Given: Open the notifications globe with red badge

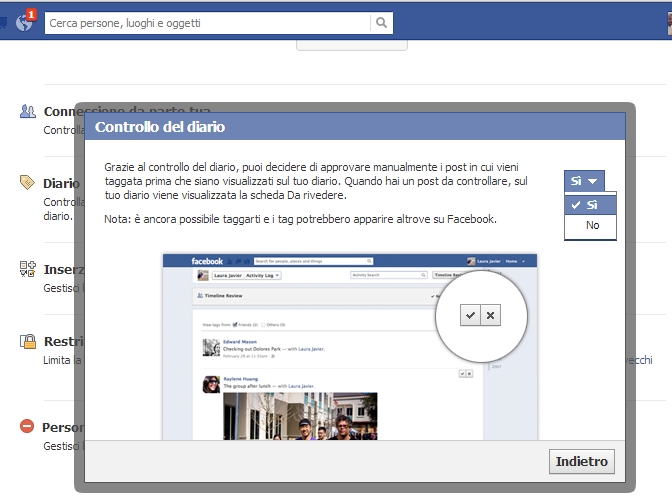Looking at the screenshot, I should (x=25, y=22).
